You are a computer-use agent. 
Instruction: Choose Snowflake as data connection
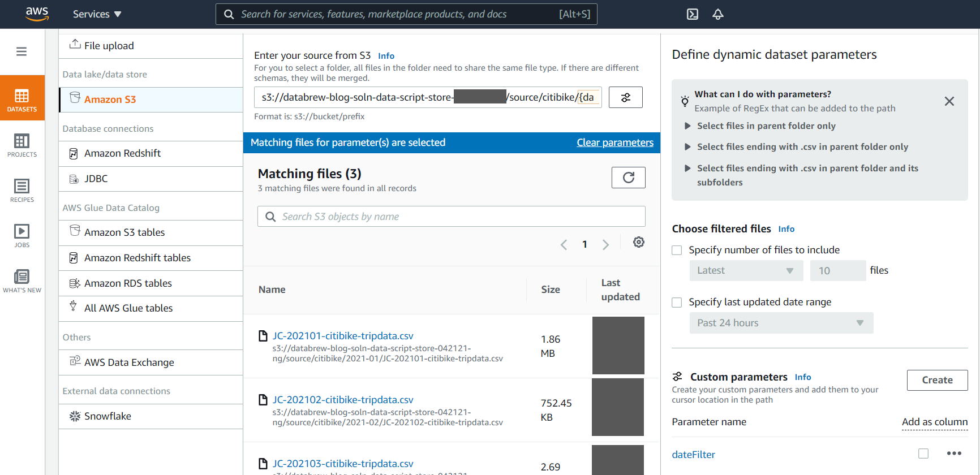[x=108, y=416]
